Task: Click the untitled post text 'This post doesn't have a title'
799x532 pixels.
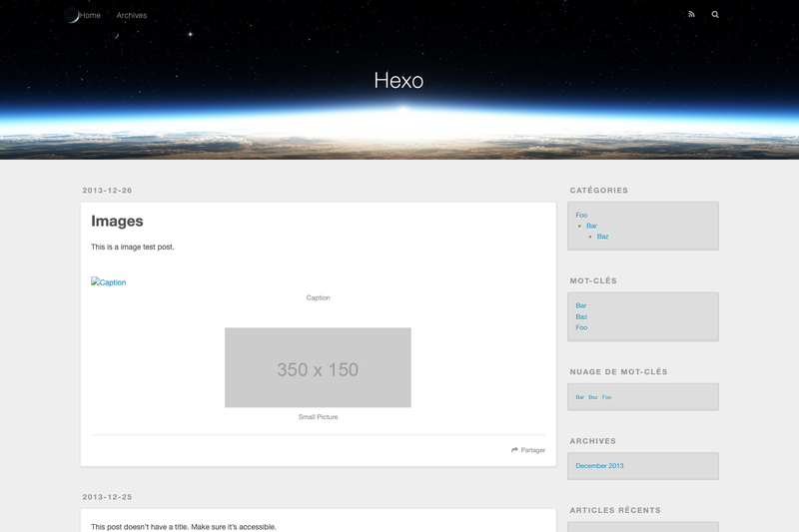Action: tap(140, 527)
